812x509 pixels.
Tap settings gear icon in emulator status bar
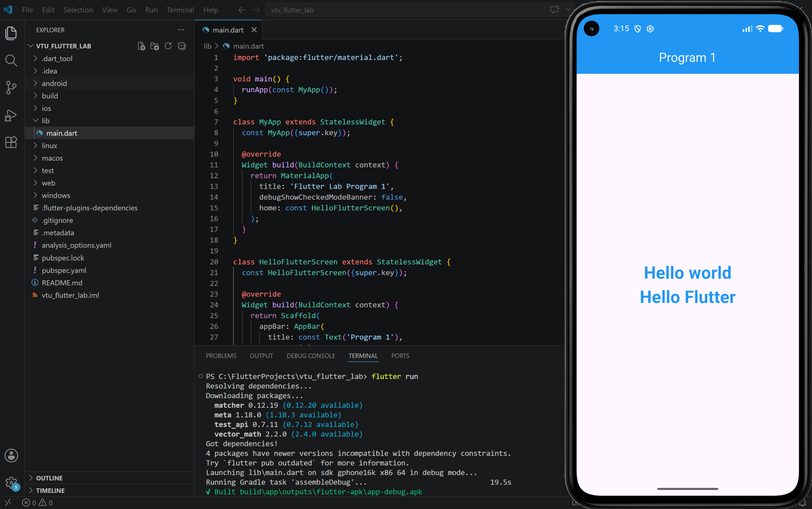coord(650,29)
